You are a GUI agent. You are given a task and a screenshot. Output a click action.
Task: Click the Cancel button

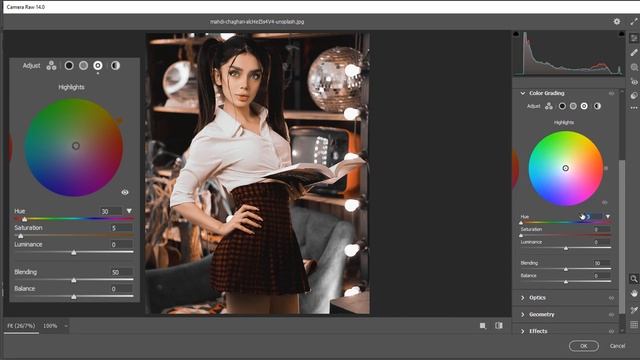617,346
